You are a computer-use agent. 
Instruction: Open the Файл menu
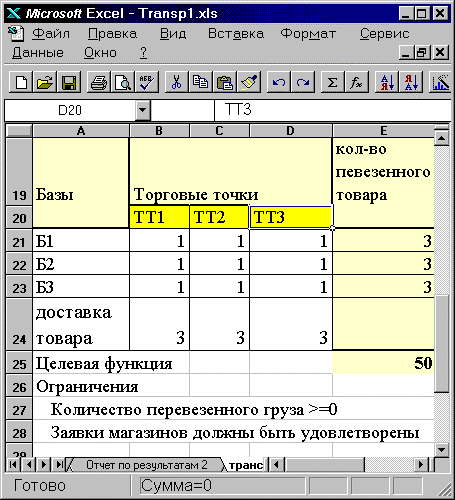(51, 34)
